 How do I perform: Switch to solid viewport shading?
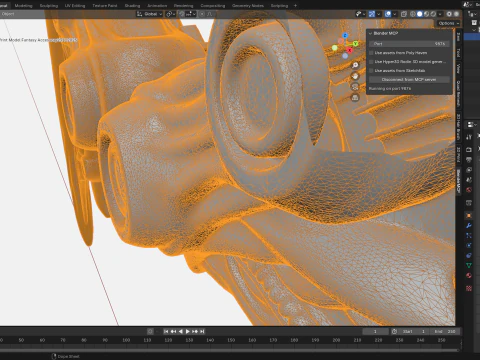(x=420, y=14)
